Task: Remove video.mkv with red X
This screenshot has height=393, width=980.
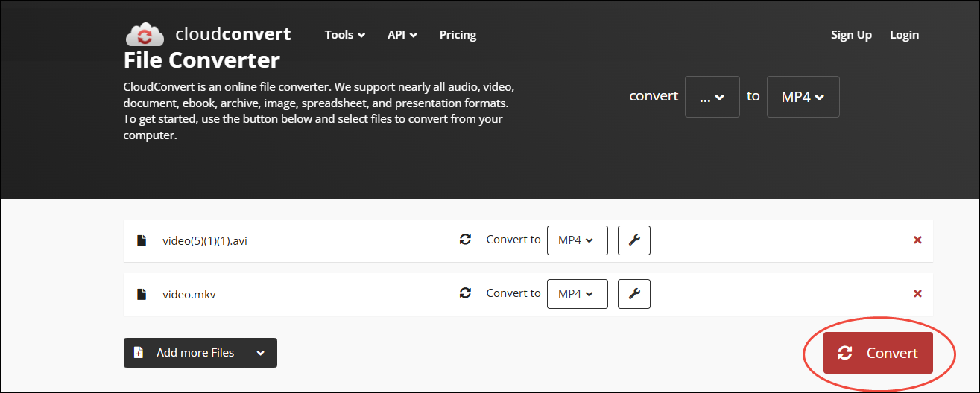Action: tap(917, 293)
